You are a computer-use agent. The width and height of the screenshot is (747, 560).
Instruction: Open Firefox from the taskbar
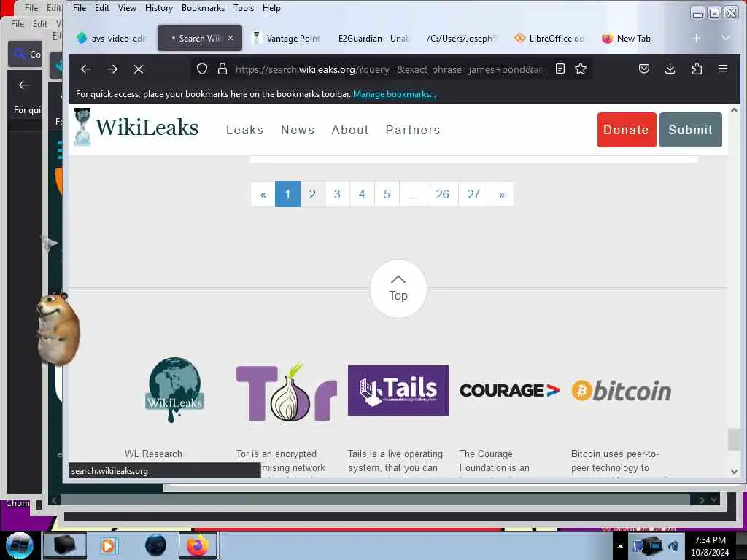pos(198,545)
